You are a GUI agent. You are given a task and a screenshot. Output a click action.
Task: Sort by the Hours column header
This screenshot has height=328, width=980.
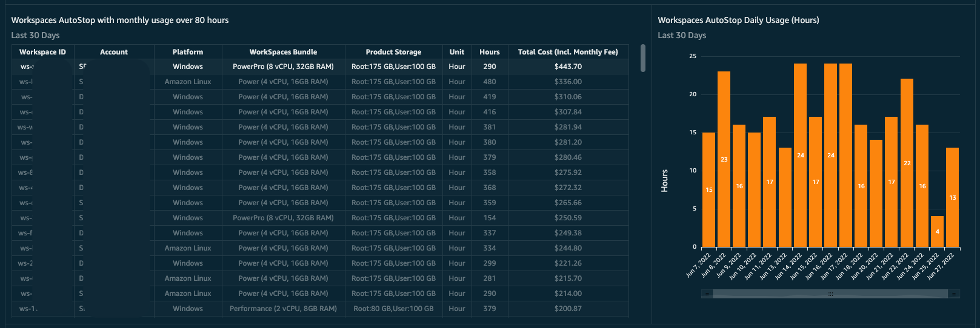pyautogui.click(x=490, y=52)
